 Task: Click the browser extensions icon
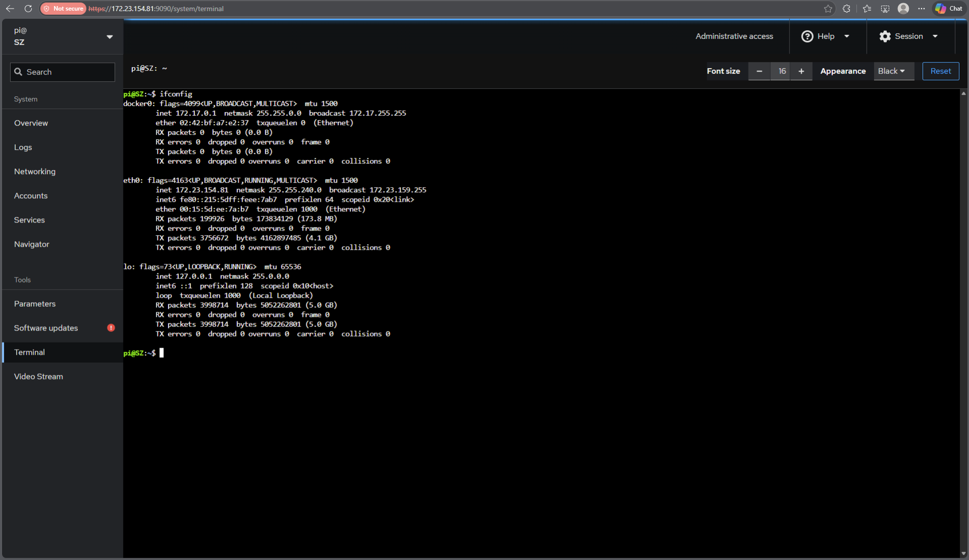pyautogui.click(x=846, y=9)
